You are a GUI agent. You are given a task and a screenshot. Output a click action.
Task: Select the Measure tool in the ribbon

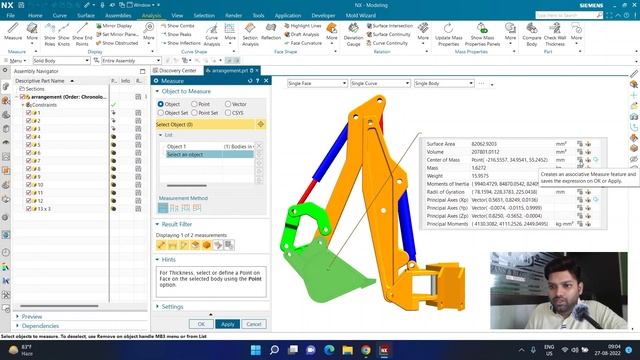(13, 31)
